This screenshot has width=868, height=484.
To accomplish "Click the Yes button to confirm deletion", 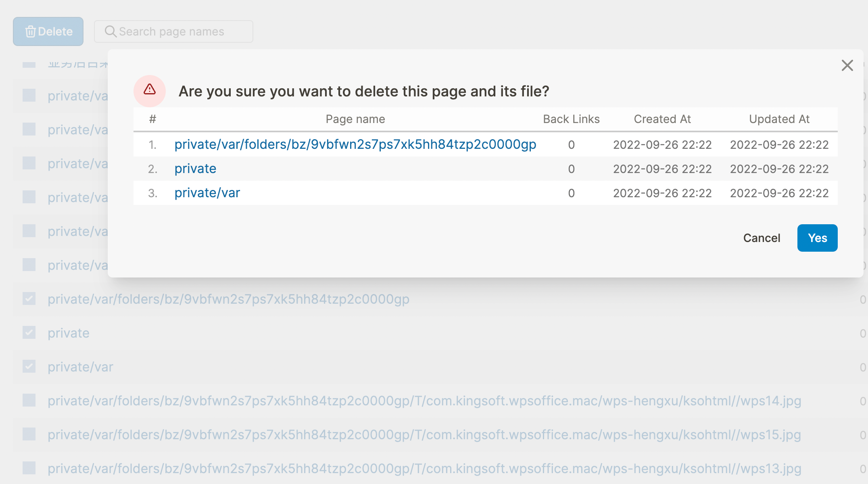I will pyautogui.click(x=817, y=238).
